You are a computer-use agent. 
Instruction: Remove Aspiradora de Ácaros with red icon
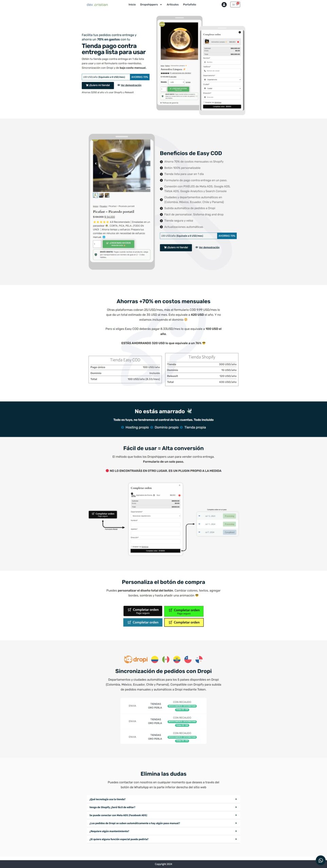coord(179,495)
